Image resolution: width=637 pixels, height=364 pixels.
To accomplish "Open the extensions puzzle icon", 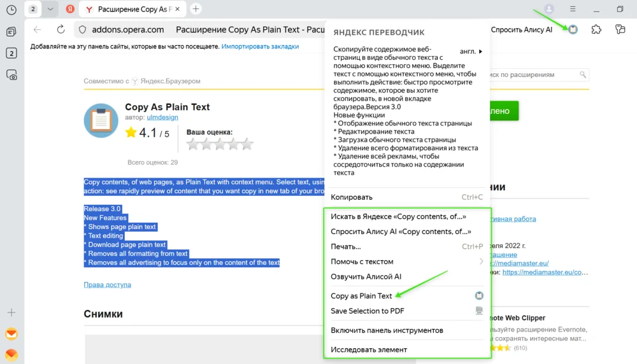I will tap(596, 29).
